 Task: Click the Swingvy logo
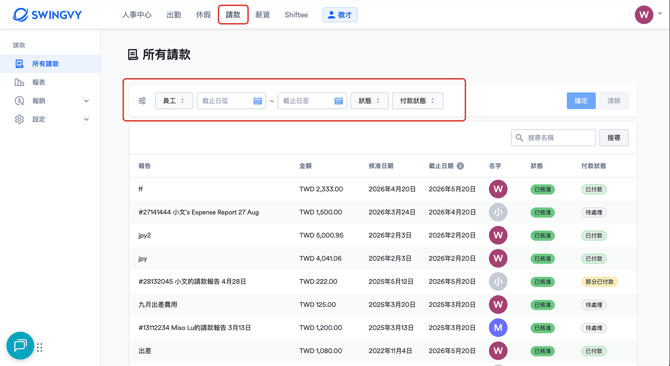[x=47, y=15]
